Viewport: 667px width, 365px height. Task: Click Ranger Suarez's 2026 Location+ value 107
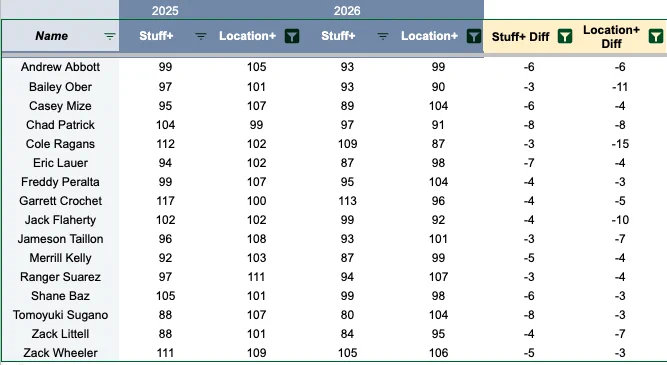click(439, 277)
